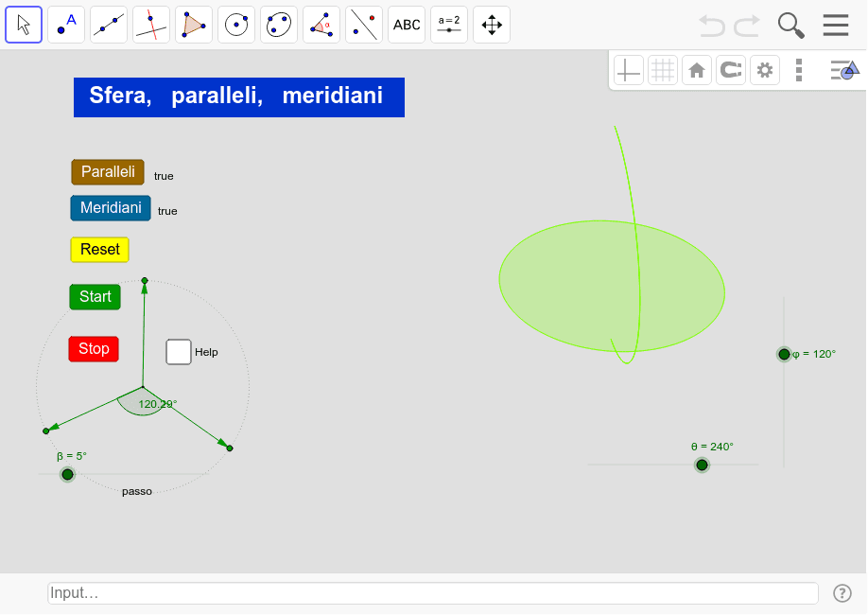Pick Reflect about Line tool
The width and height of the screenshot is (868, 615).
(364, 25)
